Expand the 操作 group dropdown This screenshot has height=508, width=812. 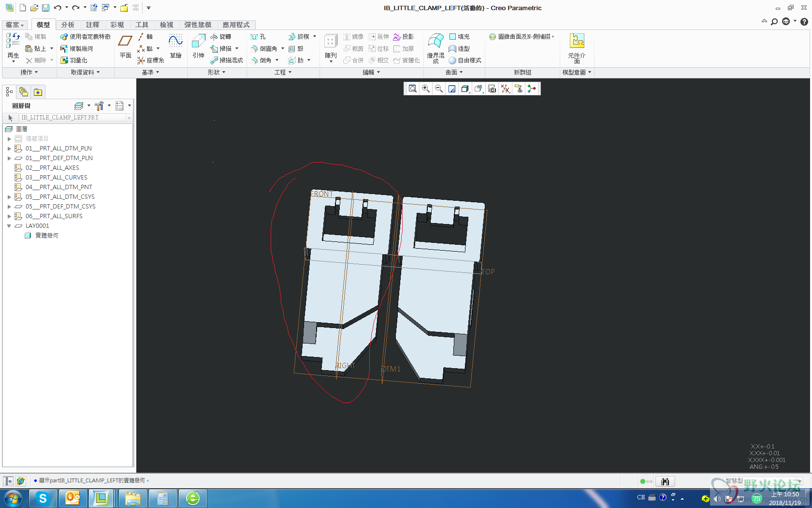point(29,73)
